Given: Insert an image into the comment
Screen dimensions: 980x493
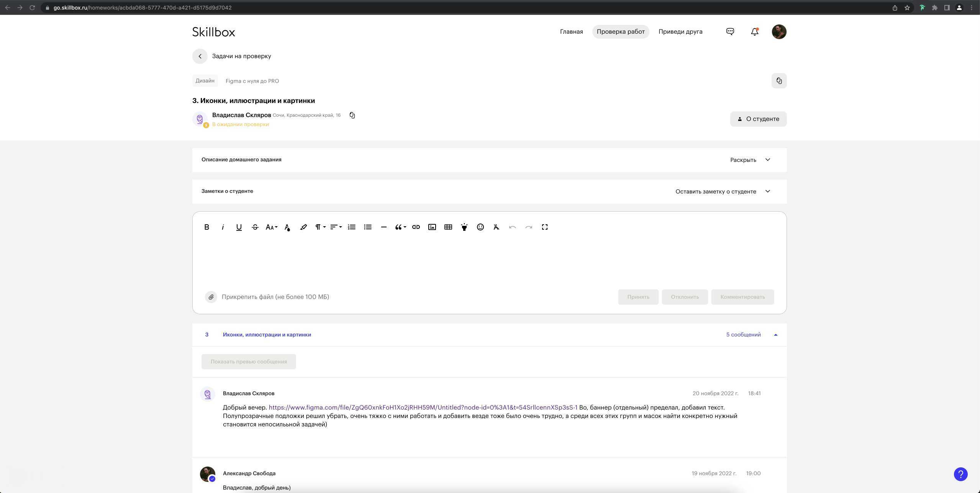Looking at the screenshot, I should click(432, 227).
